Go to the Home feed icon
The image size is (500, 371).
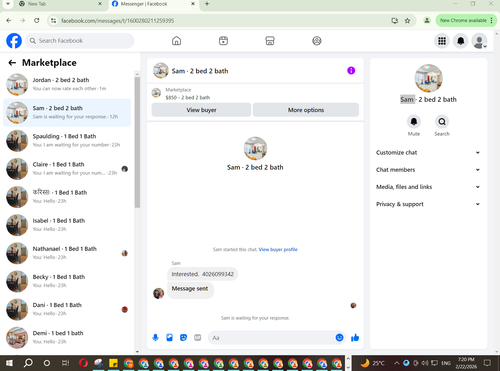176,41
